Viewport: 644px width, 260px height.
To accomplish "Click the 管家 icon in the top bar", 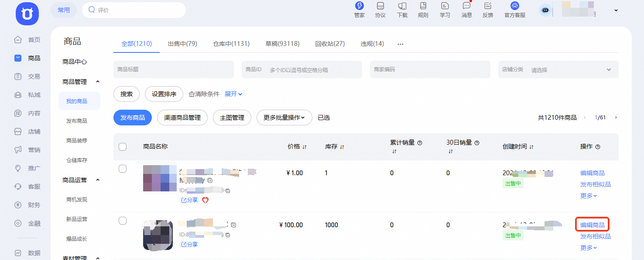I will (x=360, y=10).
